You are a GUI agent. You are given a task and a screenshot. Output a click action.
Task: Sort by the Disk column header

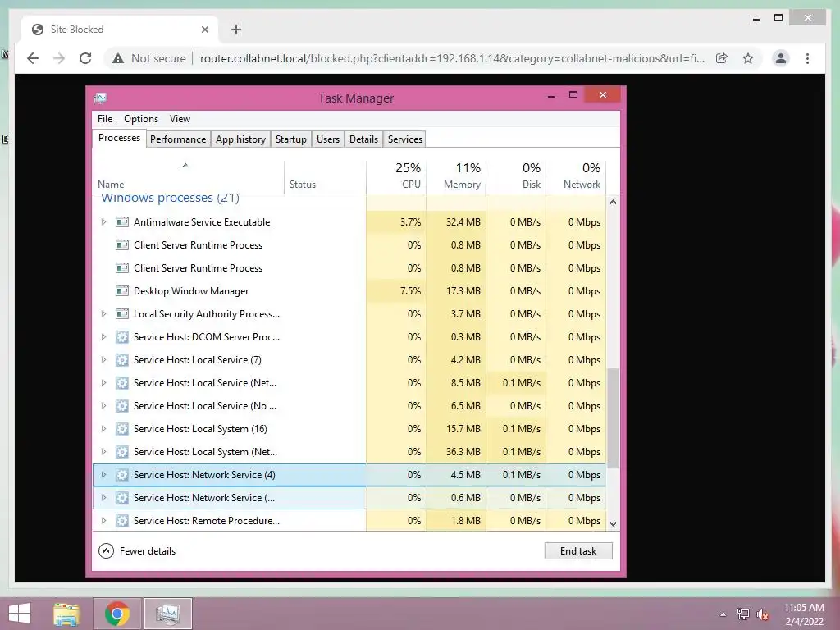coord(517,176)
